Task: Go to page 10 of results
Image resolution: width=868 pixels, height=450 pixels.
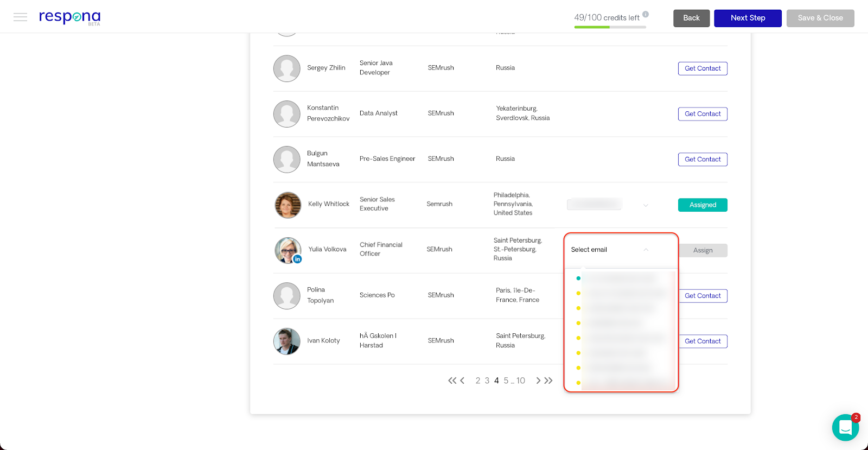Action: [521, 381]
